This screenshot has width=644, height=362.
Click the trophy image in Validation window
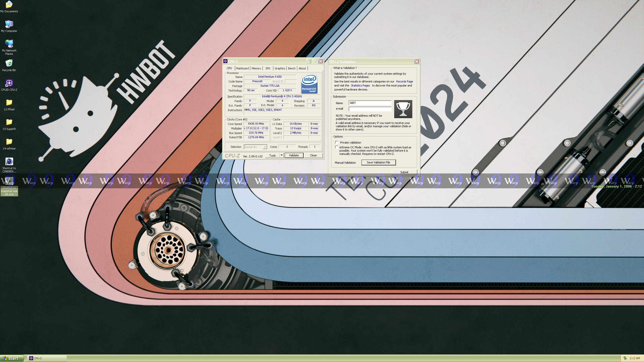point(403,109)
